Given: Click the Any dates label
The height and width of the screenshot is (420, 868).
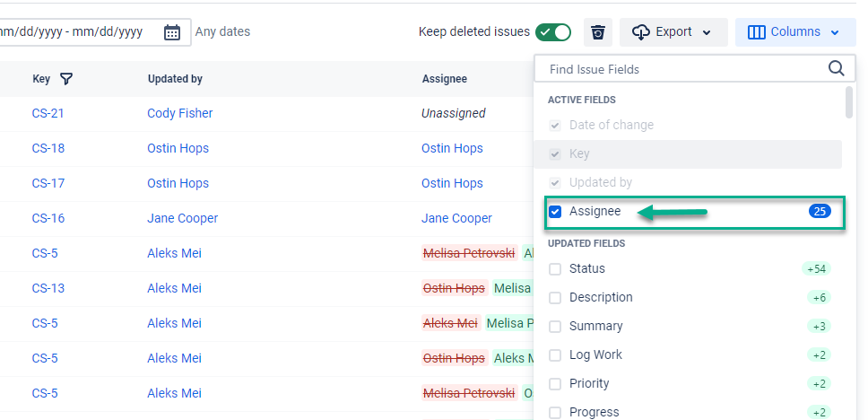Looking at the screenshot, I should click(x=222, y=32).
